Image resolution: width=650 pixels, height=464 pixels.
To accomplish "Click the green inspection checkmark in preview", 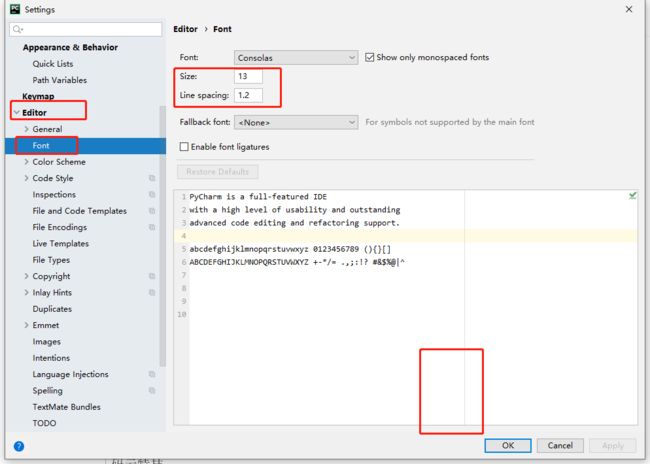I will coord(632,195).
